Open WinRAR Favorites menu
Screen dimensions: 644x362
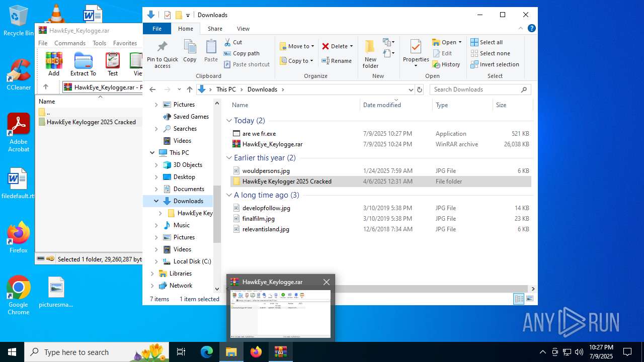tap(125, 43)
